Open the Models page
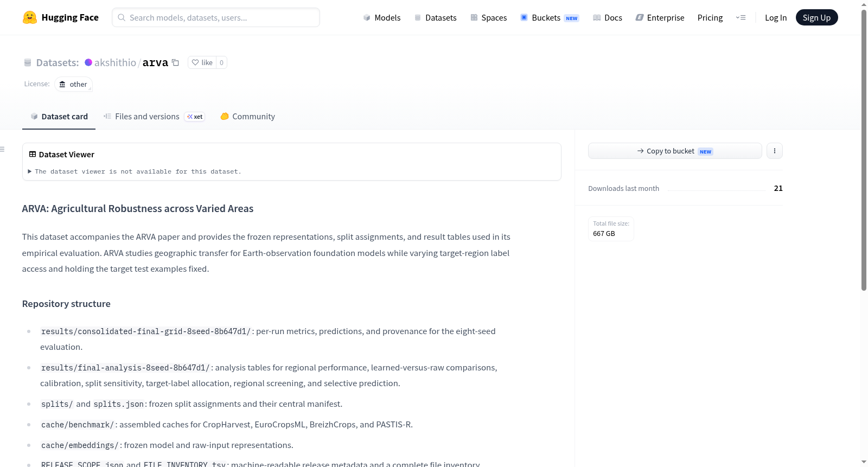Image resolution: width=868 pixels, height=467 pixels. click(382, 17)
